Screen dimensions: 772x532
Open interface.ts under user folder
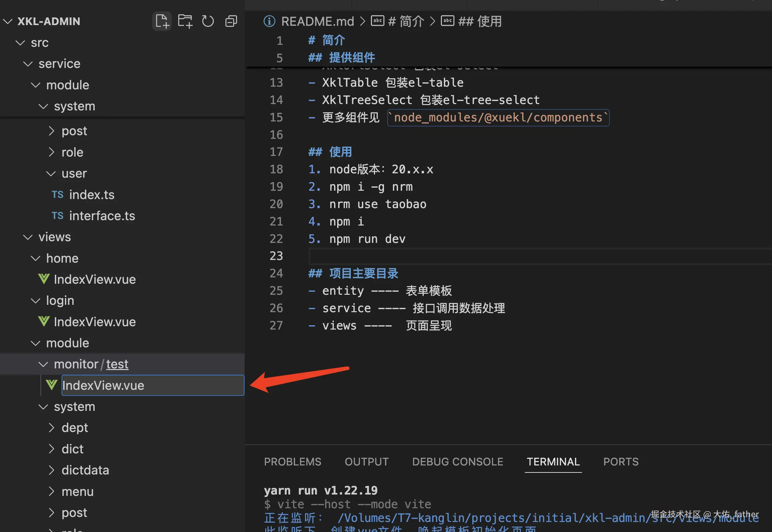coord(102,216)
